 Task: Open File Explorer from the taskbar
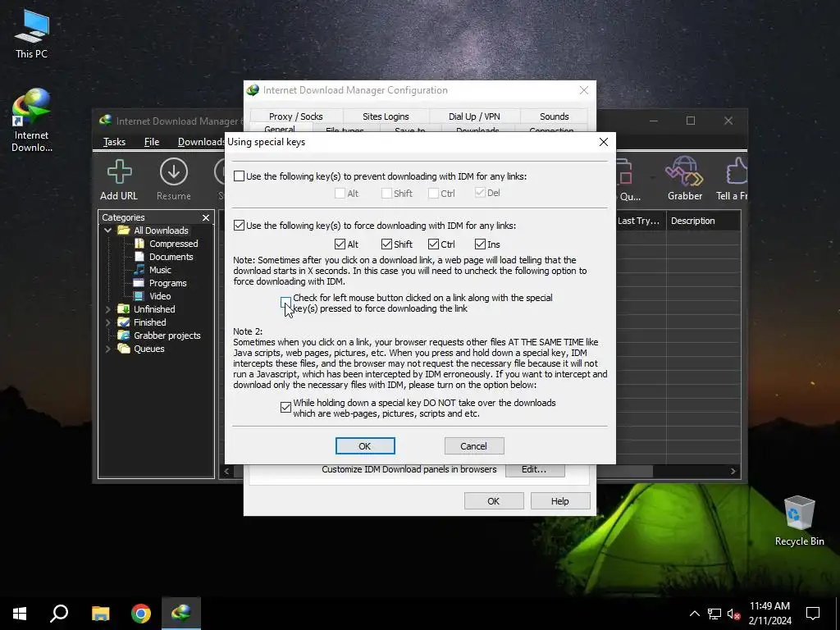coord(100,614)
